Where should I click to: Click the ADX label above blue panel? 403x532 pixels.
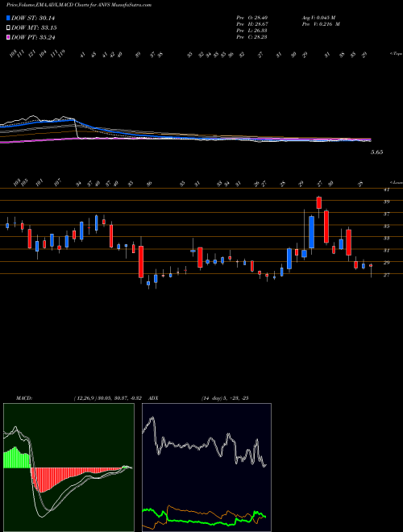(154, 398)
